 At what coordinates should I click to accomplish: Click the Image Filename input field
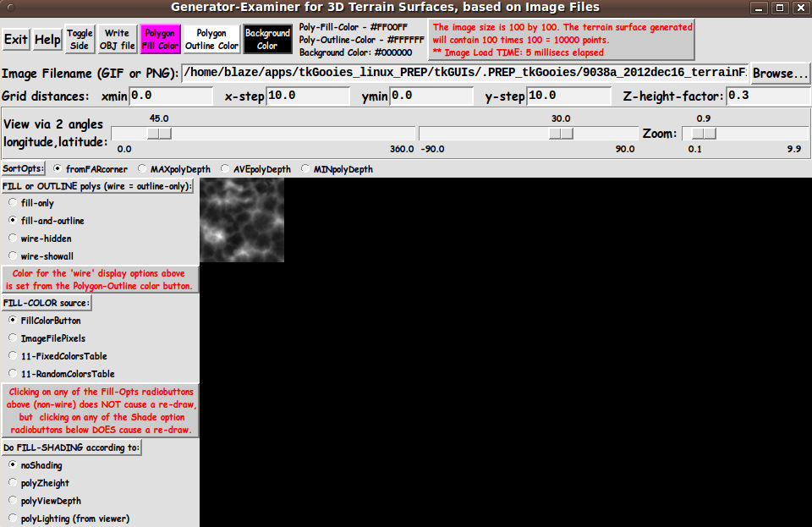point(464,73)
